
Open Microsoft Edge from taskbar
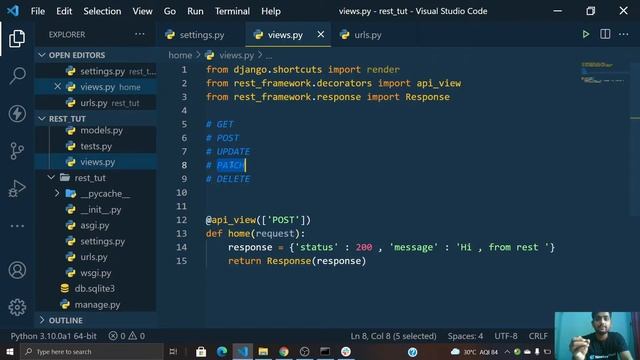(x=222, y=351)
